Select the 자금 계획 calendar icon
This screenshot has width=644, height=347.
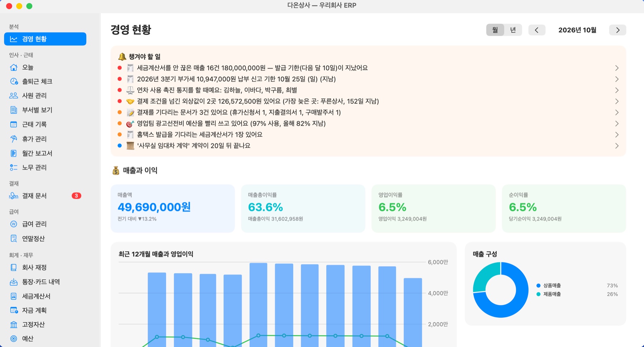coord(14,310)
